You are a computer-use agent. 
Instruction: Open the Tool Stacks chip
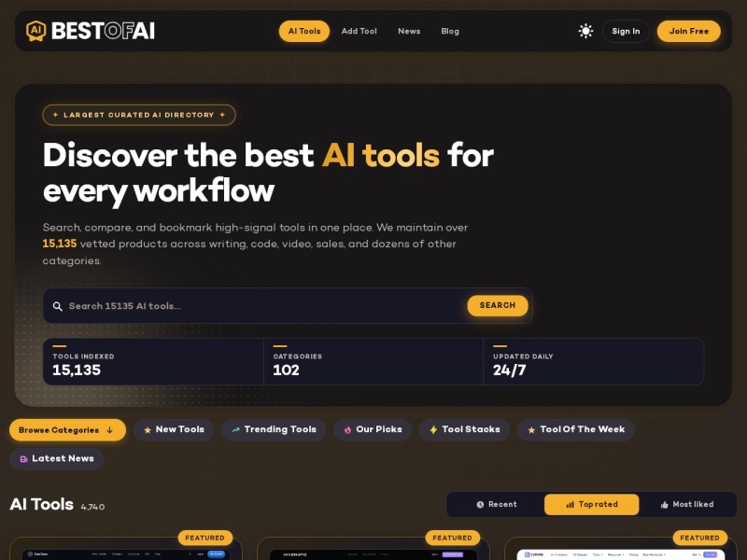(x=464, y=429)
